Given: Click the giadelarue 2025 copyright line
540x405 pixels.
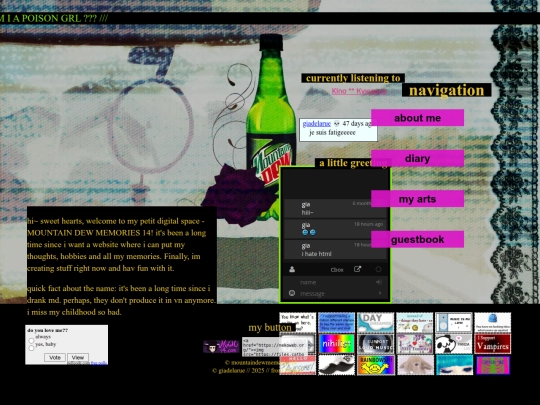Looking at the screenshot, I should 246,371.
